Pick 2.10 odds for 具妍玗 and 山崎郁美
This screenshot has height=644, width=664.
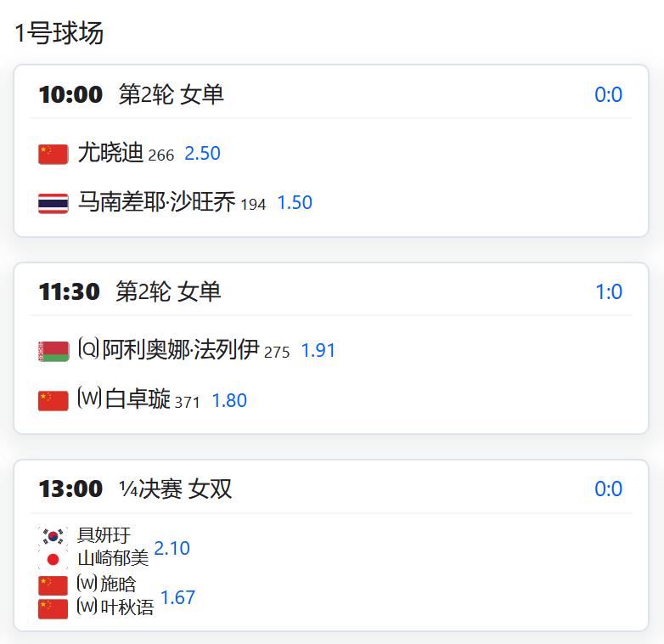172,548
